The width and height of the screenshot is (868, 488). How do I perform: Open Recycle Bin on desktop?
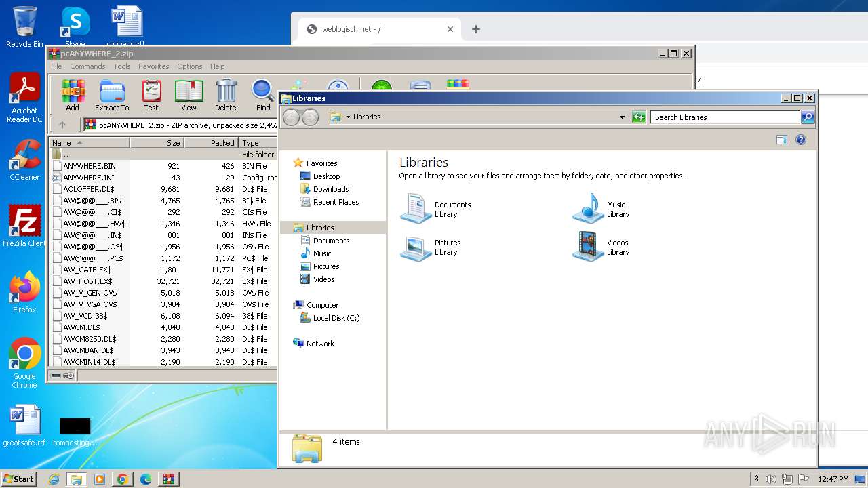point(24,27)
